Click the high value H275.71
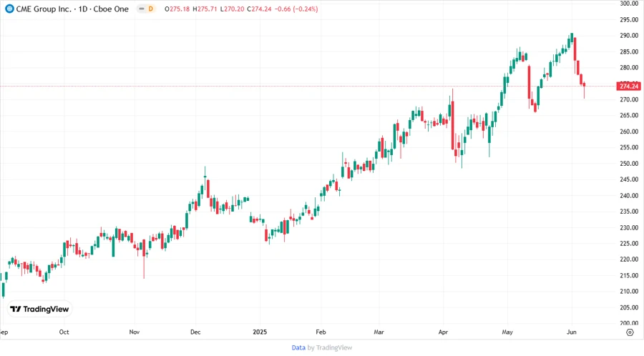The image size is (644, 356). 205,9
